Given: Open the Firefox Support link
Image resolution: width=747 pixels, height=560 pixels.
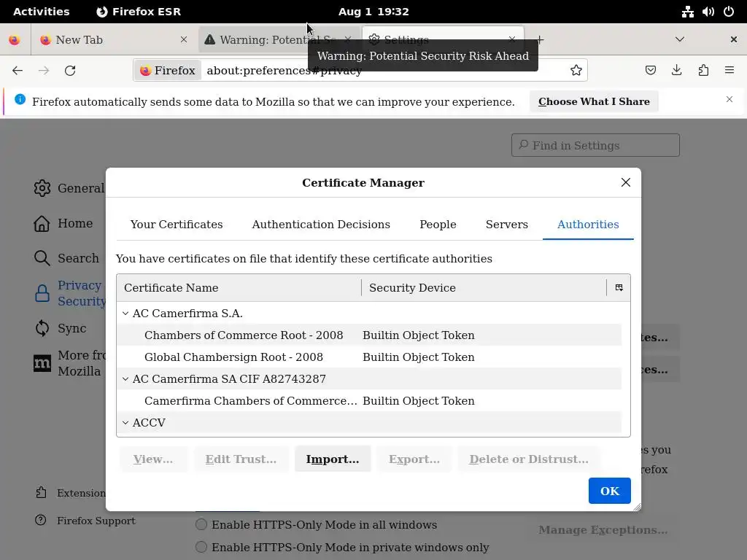Looking at the screenshot, I should click(x=85, y=521).
